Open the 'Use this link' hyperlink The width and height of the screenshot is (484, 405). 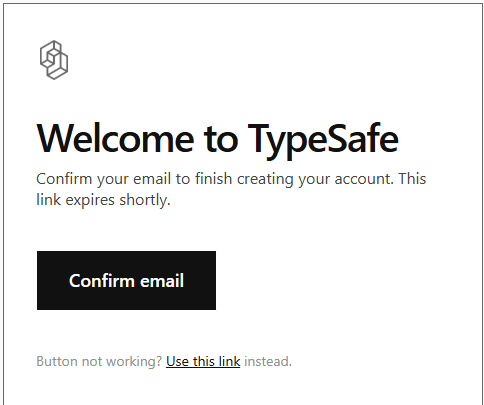click(203, 361)
